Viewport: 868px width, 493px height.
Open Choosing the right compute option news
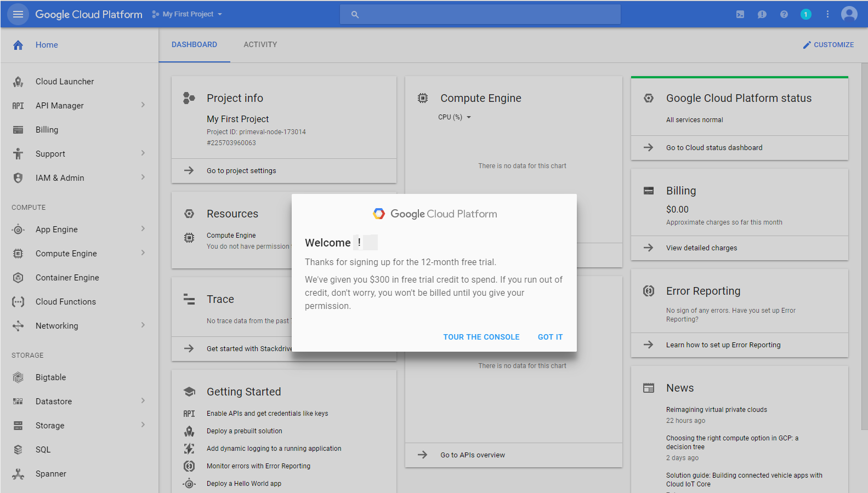[732, 443]
